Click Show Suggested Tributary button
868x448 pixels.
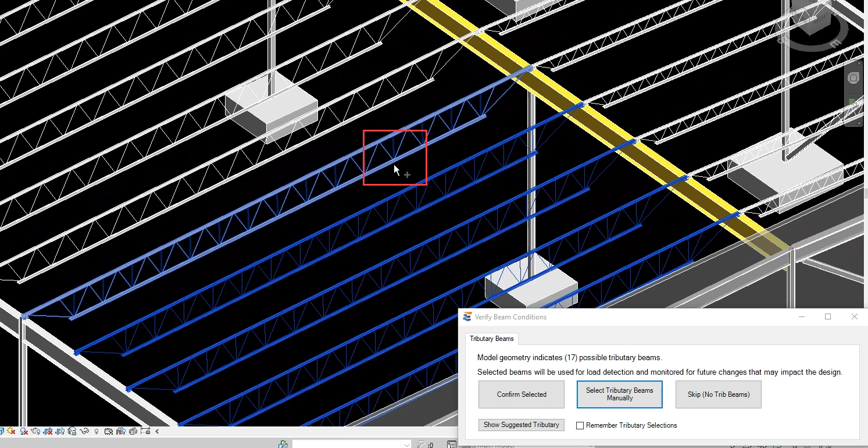click(x=521, y=425)
